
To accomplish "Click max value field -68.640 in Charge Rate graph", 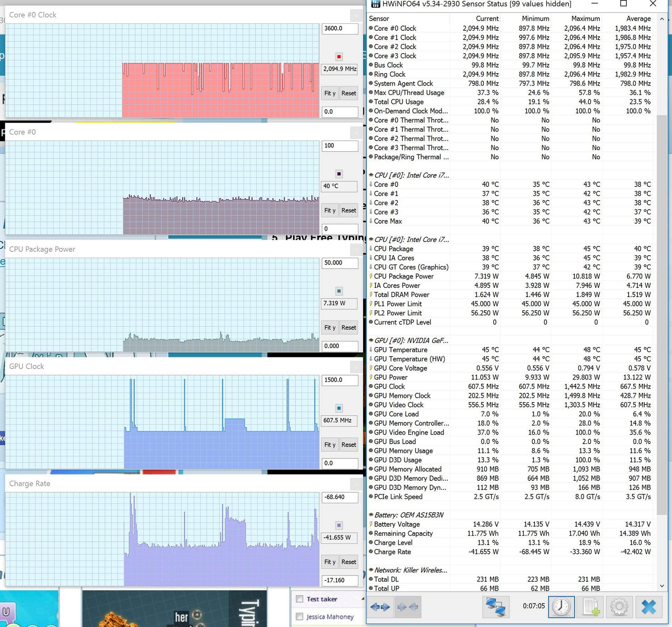I will click(340, 497).
